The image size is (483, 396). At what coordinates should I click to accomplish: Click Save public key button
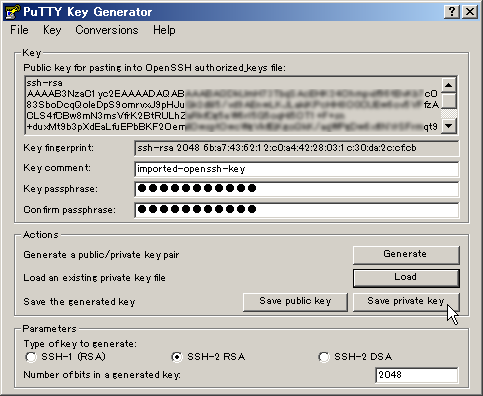tap(295, 302)
